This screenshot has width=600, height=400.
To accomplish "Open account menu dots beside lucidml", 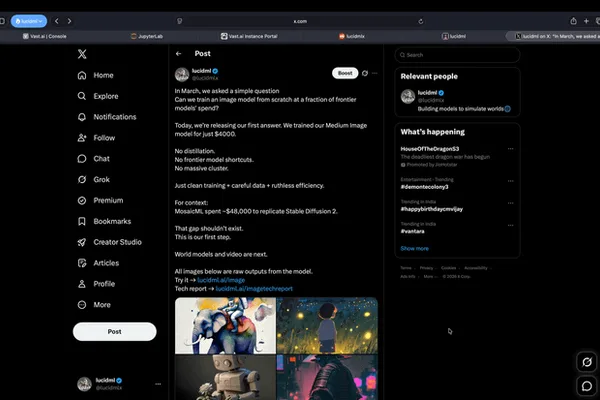I will click(158, 384).
